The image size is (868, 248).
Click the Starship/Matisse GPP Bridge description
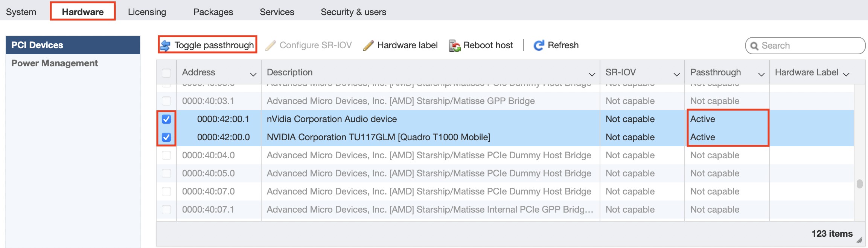(401, 101)
